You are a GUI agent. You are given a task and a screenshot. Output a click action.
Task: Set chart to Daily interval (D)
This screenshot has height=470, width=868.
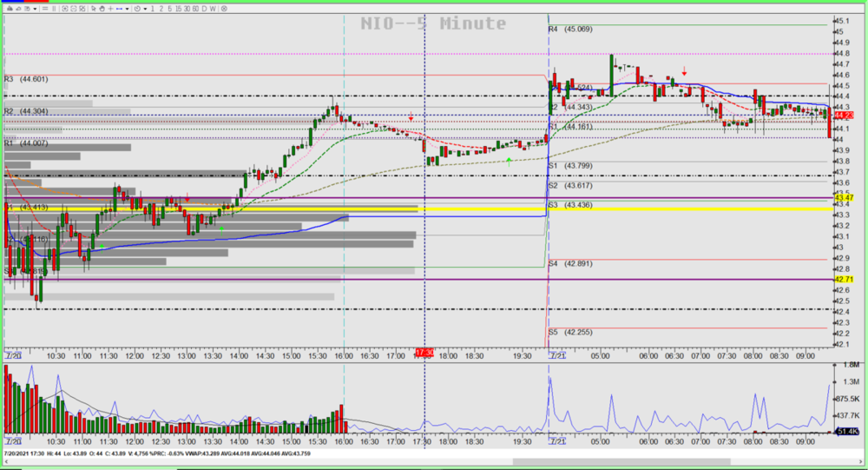pos(204,9)
